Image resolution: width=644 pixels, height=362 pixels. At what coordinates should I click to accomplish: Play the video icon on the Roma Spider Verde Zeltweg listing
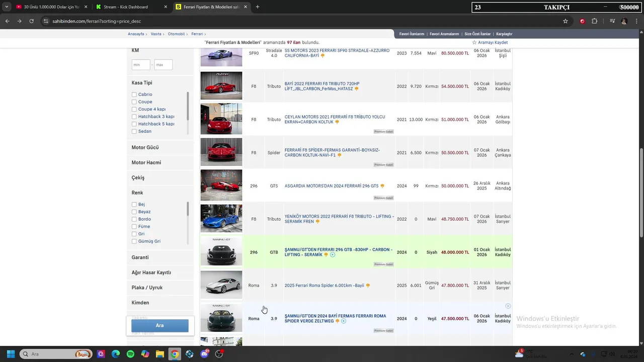(344, 321)
